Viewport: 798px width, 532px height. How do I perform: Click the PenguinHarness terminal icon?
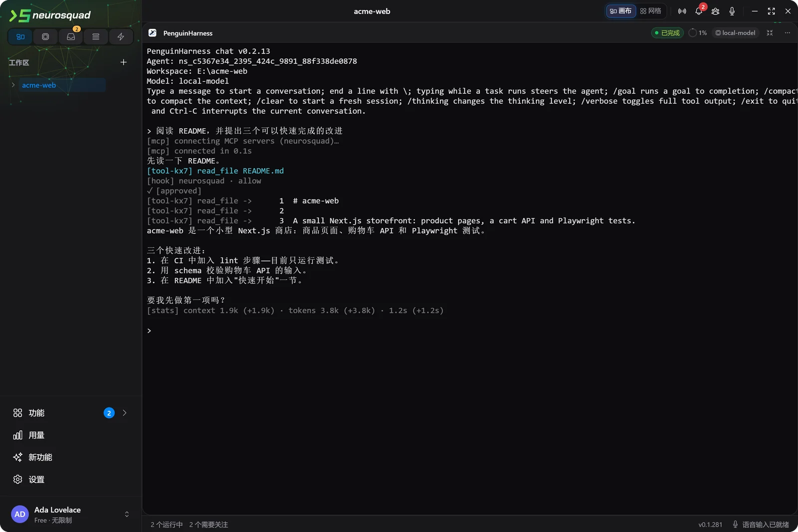coord(153,33)
